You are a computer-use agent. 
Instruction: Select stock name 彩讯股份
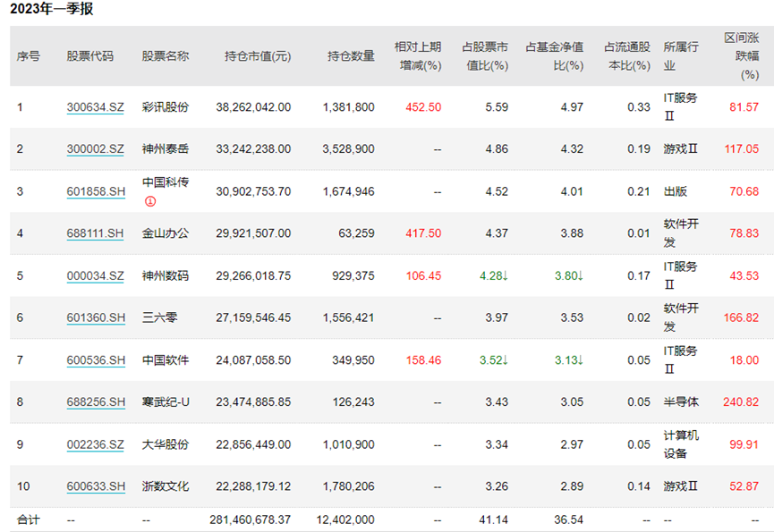(x=166, y=107)
